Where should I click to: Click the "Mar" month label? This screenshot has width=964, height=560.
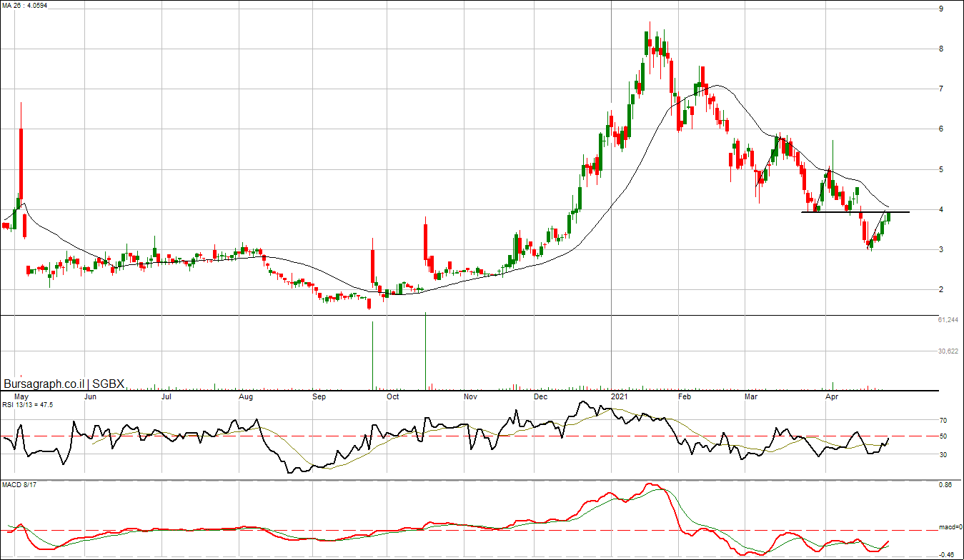tap(751, 395)
